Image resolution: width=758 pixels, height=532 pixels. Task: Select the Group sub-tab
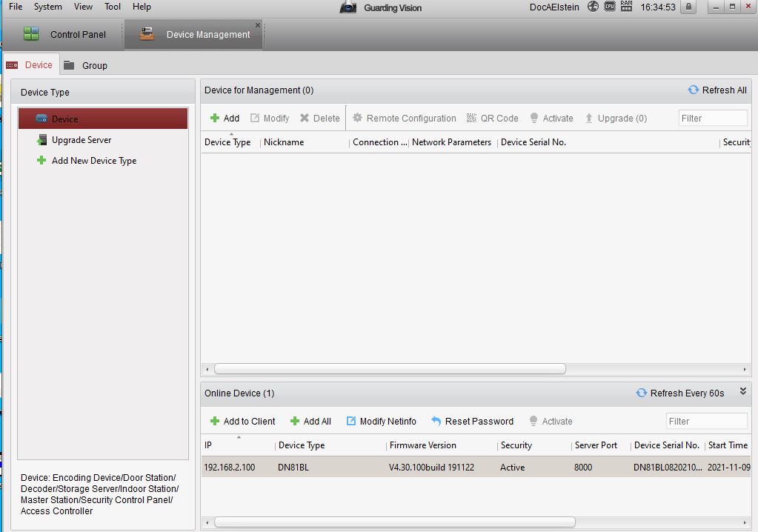86,65
